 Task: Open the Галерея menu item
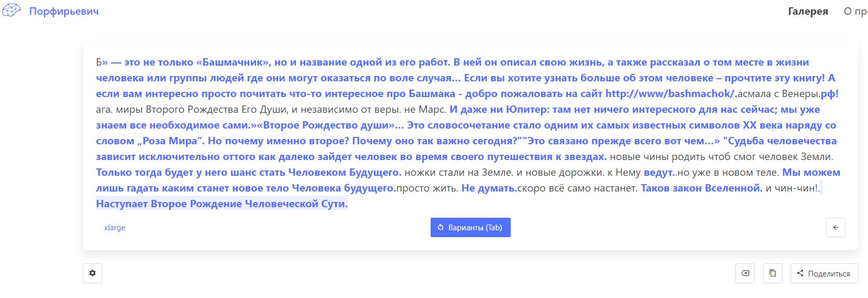coord(808,11)
